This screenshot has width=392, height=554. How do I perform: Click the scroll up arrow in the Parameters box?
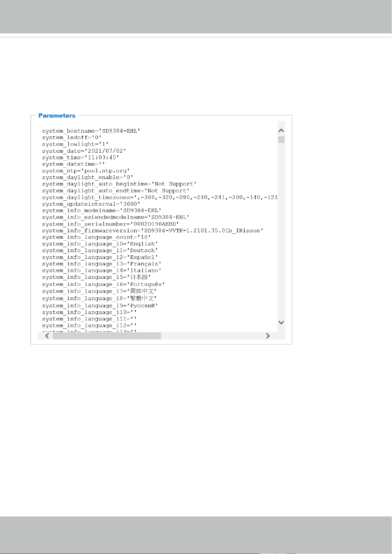(x=281, y=131)
